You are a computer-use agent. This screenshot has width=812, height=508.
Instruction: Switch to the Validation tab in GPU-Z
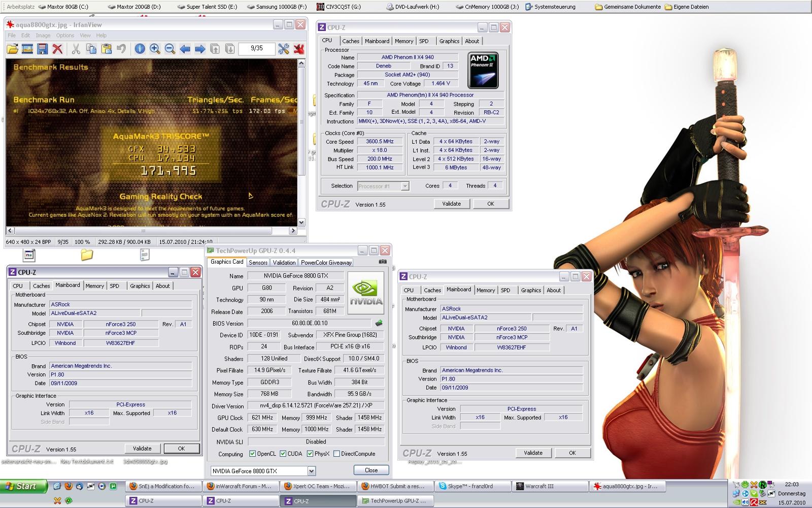tap(284, 263)
